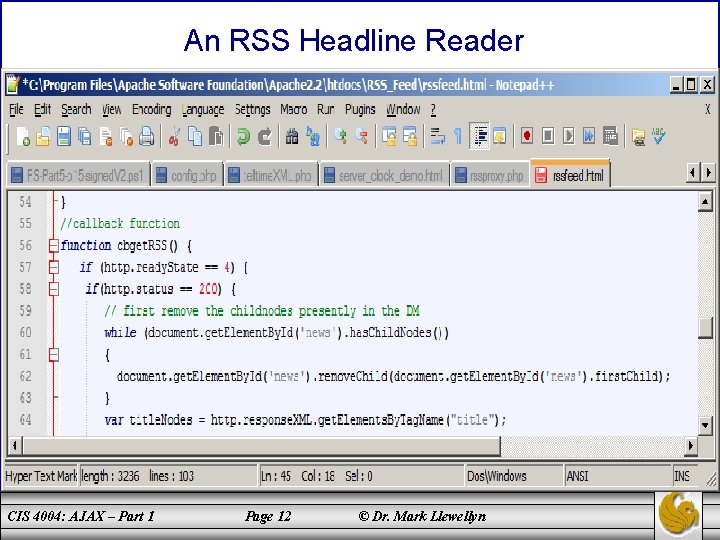Screen dimensions: 720x540
Task: Click the Copy toolbar icon
Action: (x=195, y=136)
